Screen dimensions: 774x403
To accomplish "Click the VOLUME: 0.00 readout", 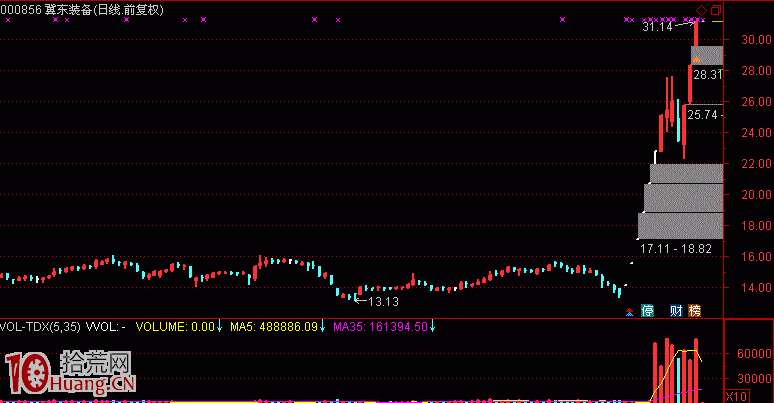I will click(x=175, y=326).
